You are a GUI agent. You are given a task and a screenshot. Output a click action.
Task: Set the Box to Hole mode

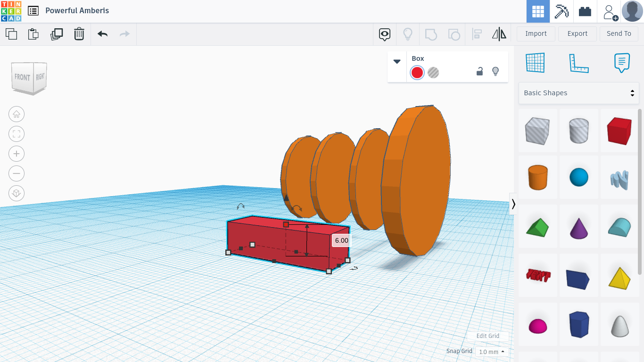(433, 73)
